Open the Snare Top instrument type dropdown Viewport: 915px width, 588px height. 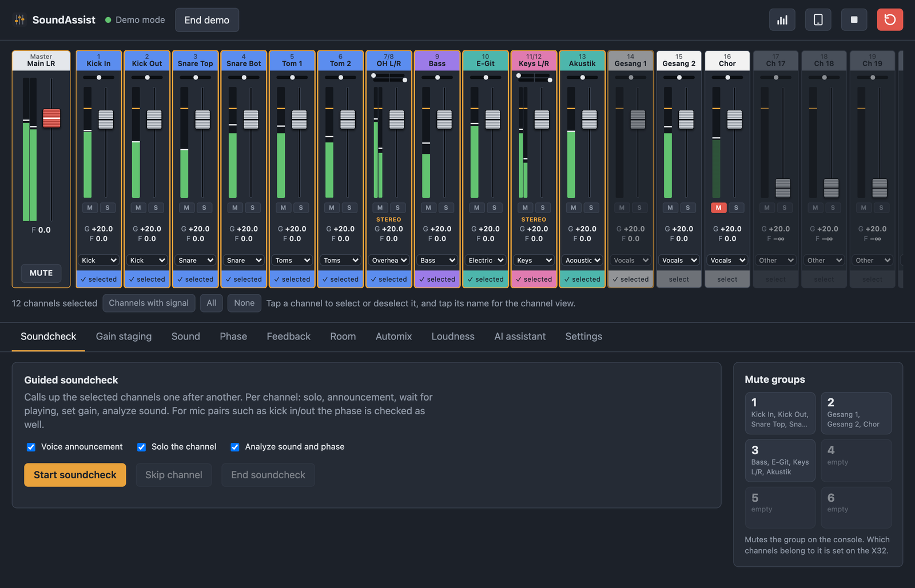pos(196,261)
